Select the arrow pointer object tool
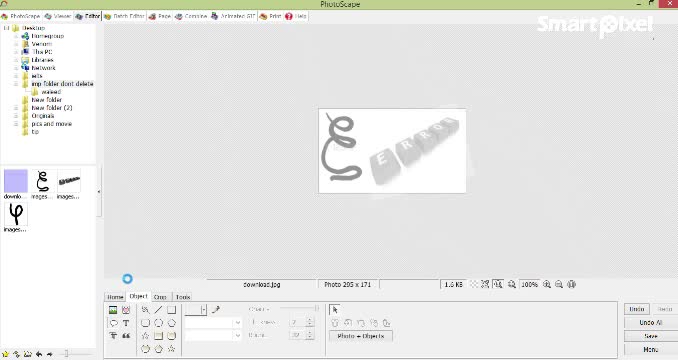678x360 pixels. [335, 309]
